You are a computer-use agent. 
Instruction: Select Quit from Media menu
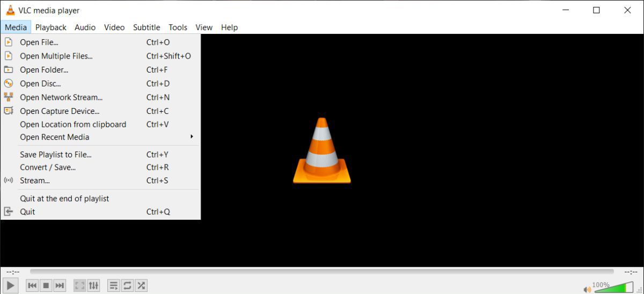pos(100,212)
